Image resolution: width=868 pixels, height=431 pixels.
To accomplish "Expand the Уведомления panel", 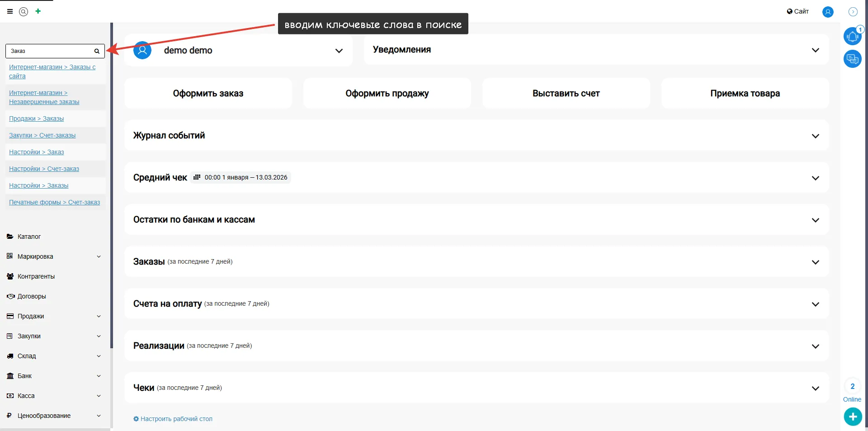I will 815,50.
